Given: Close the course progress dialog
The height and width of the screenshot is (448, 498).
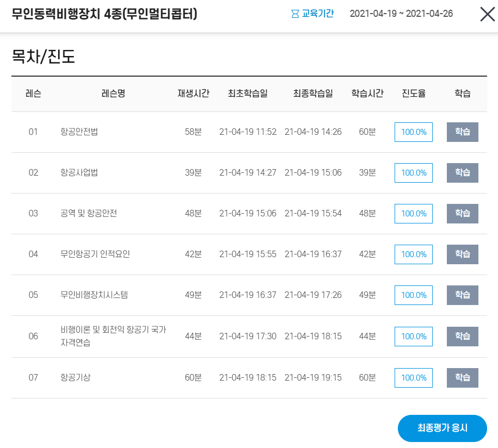Looking at the screenshot, I should (x=488, y=14).
